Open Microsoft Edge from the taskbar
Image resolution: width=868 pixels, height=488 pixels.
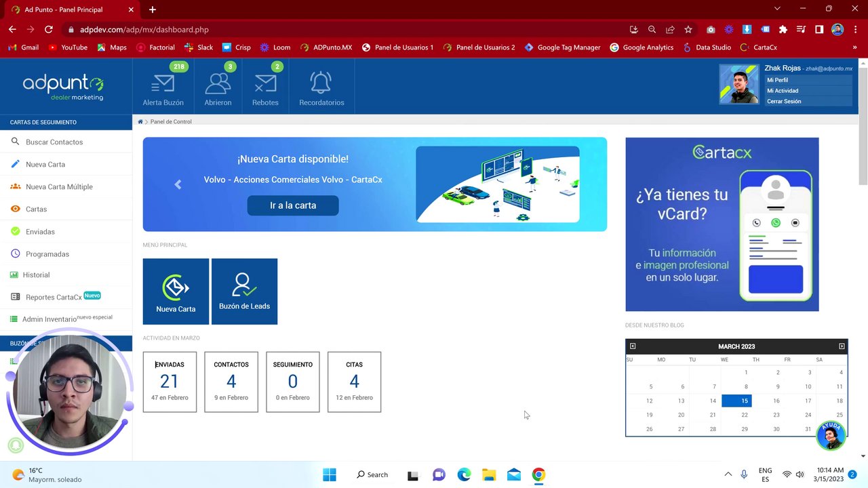coord(464,474)
